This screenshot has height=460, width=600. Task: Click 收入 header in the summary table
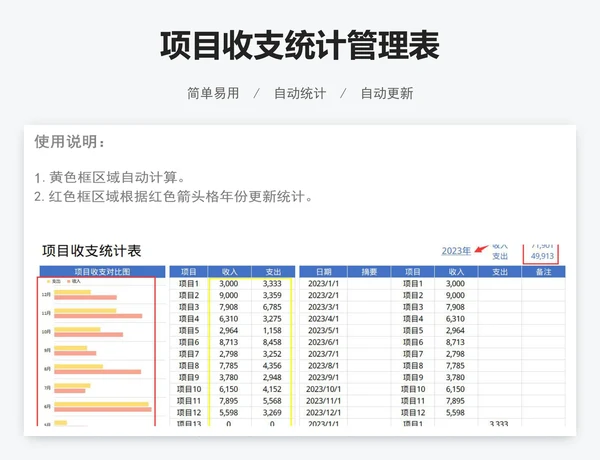230,272
